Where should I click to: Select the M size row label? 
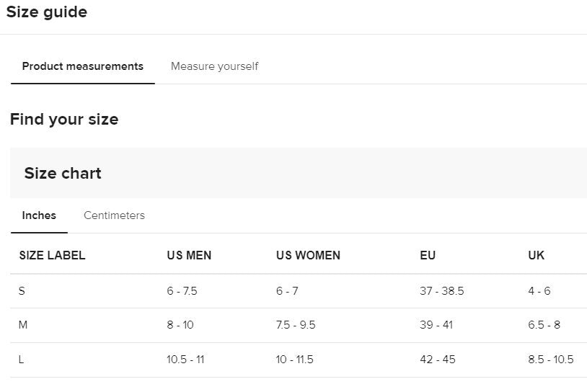23,325
